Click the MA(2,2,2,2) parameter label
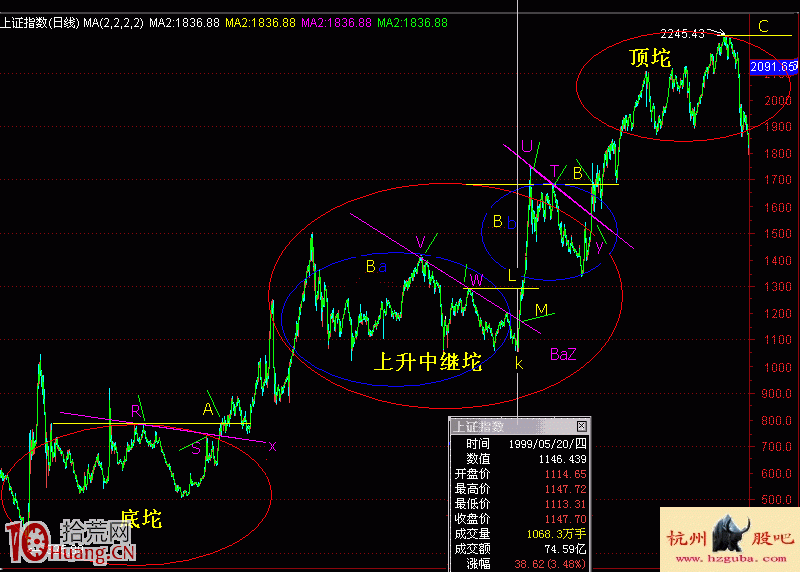This screenshot has width=800, height=572. click(113, 23)
